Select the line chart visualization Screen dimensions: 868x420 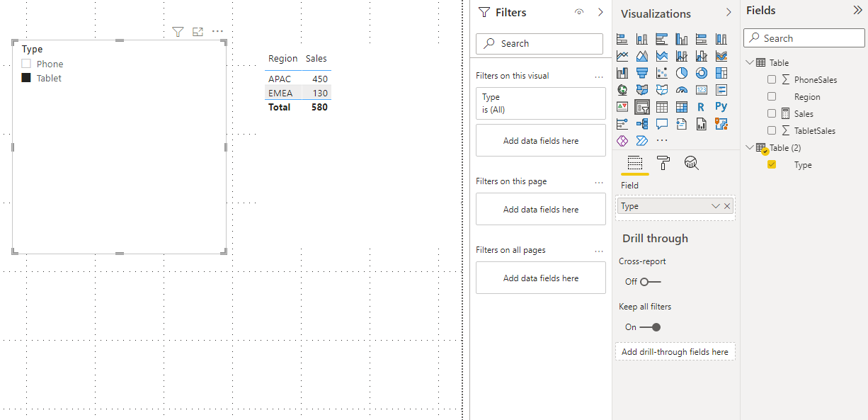pos(622,56)
